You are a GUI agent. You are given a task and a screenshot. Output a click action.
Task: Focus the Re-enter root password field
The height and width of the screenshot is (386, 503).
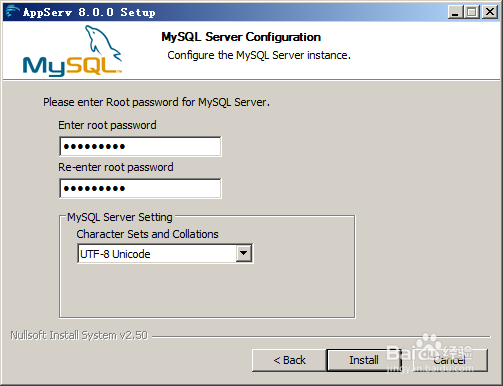click(140, 188)
